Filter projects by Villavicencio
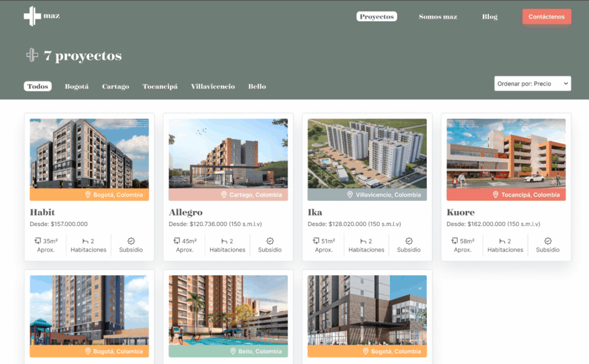The height and width of the screenshot is (364, 589). tap(213, 86)
